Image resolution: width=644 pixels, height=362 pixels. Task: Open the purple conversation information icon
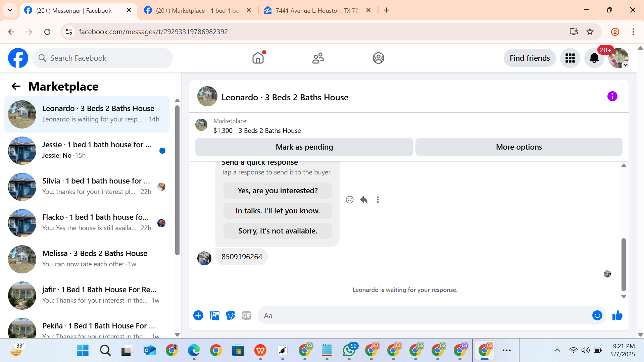pos(612,97)
